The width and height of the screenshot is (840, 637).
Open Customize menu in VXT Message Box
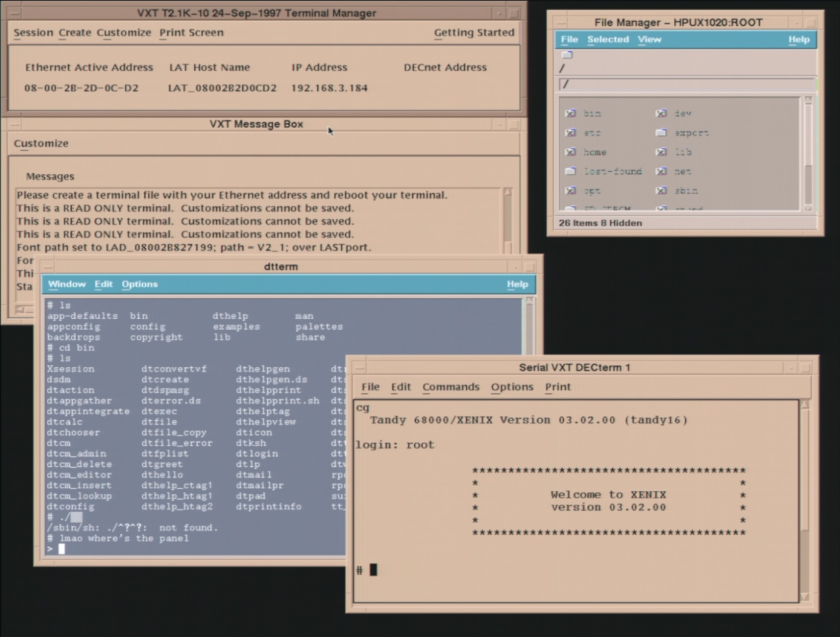(x=41, y=143)
